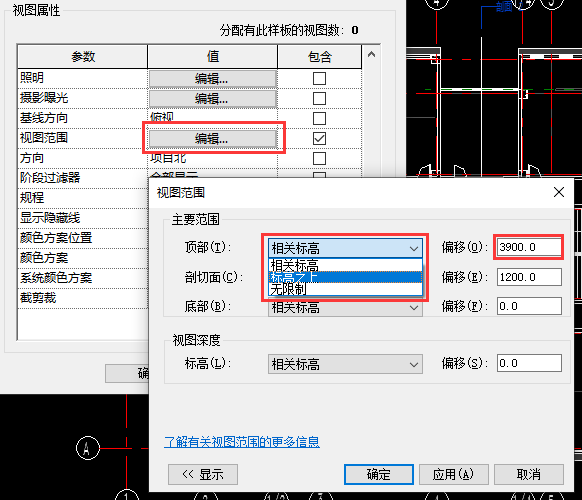Click the 底部 offset field 0.0
The image size is (582, 500).
pyautogui.click(x=529, y=306)
